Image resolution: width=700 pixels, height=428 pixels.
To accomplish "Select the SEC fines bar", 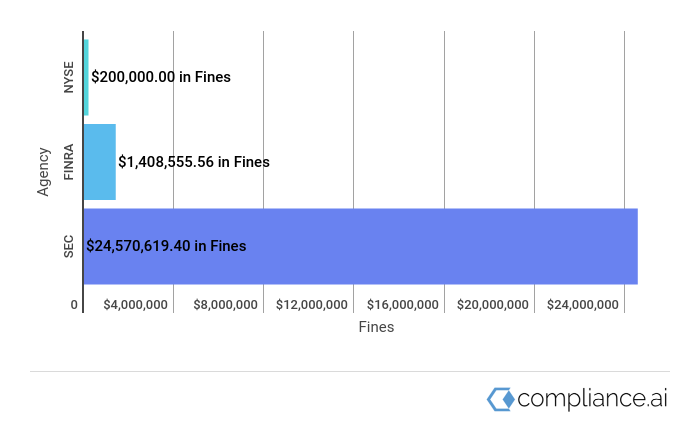I will click(x=361, y=246).
